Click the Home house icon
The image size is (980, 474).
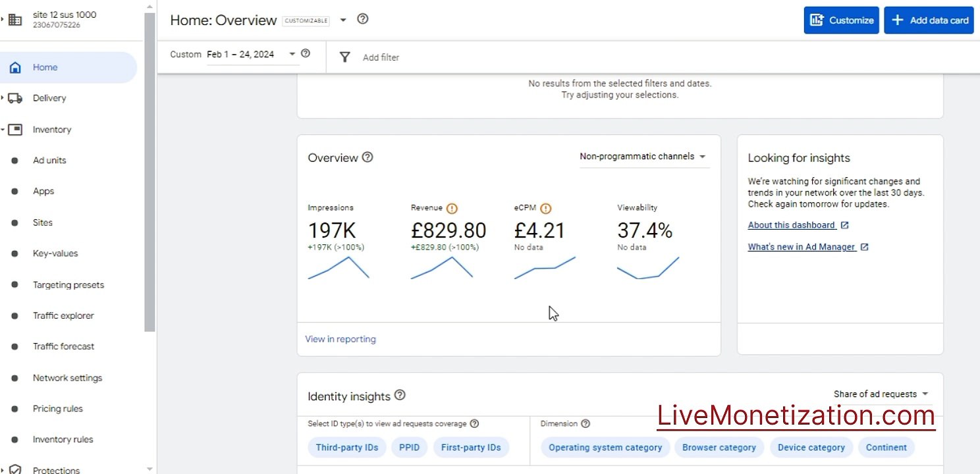[x=15, y=67]
